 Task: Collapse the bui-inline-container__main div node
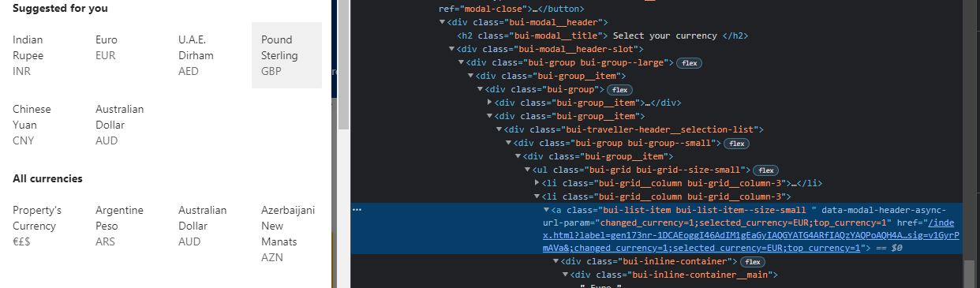[x=565, y=275]
